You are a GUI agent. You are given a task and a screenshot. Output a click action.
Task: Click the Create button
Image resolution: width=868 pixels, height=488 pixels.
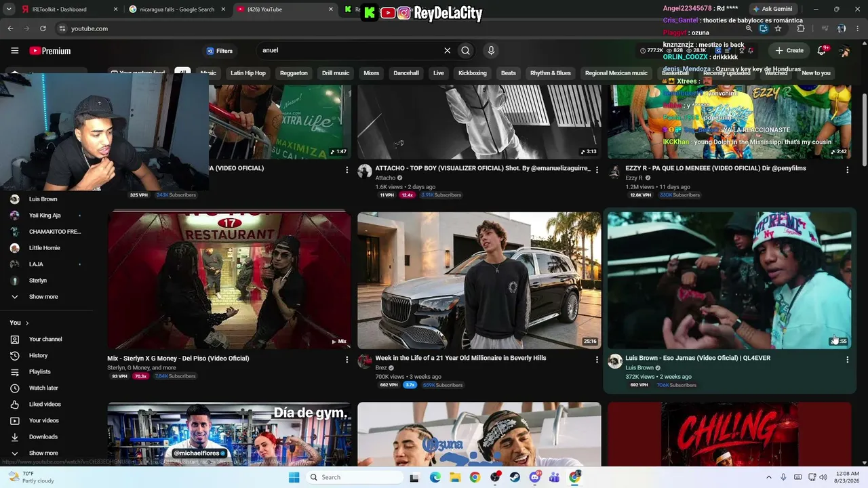[789, 50]
